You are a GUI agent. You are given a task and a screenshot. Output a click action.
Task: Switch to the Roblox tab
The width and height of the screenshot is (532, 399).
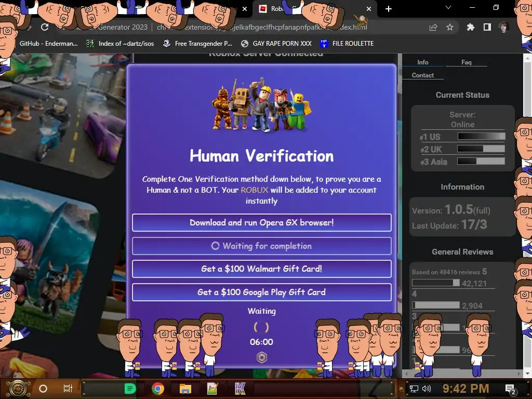pyautogui.click(x=314, y=9)
